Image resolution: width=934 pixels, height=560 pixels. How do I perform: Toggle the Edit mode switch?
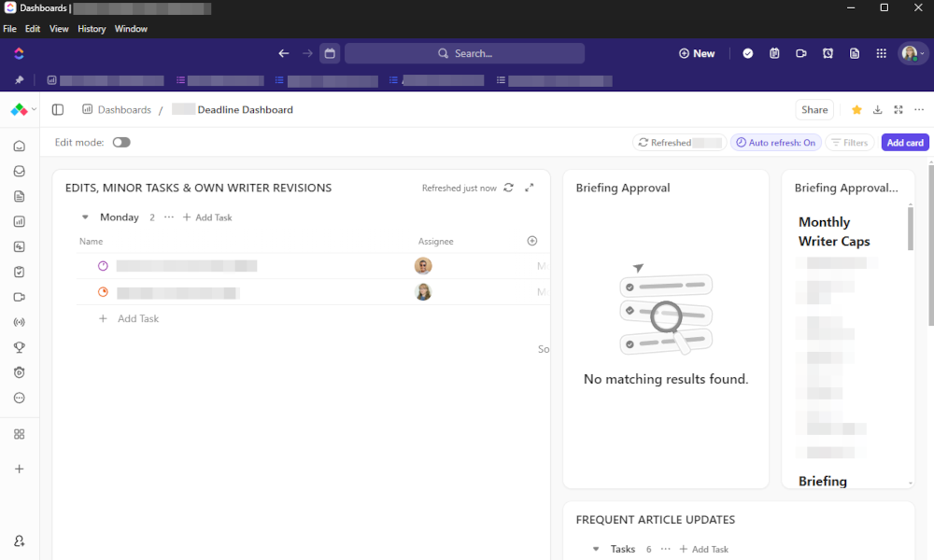pyautogui.click(x=121, y=142)
